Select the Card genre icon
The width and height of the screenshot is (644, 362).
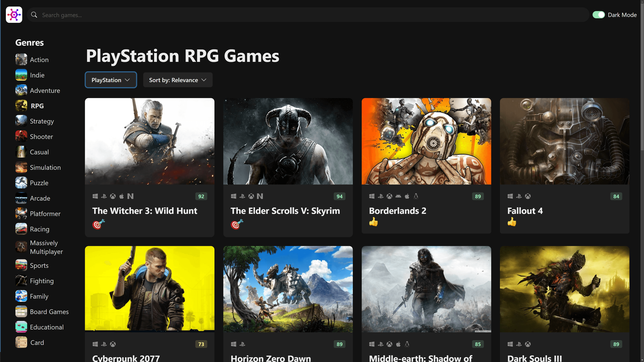coord(21,343)
